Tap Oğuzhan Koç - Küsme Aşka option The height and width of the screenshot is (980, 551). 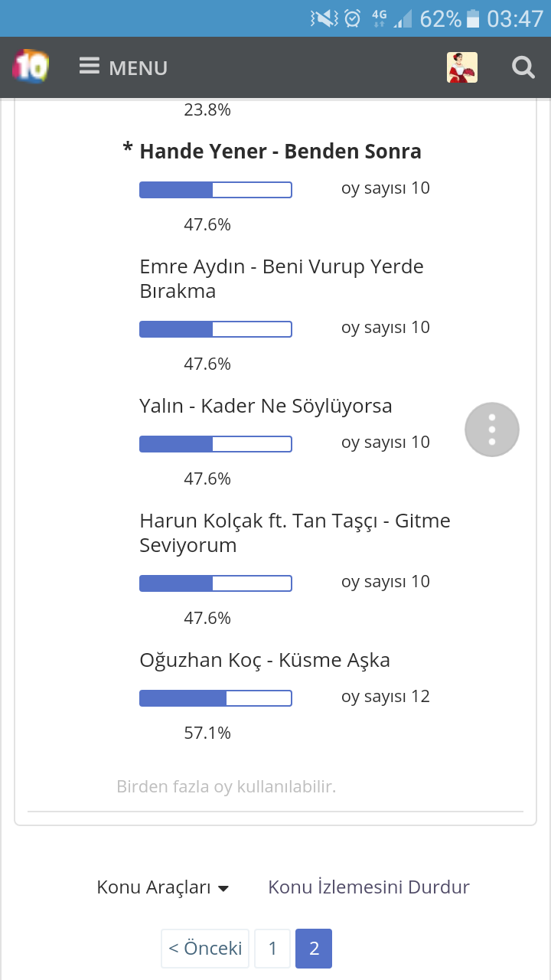tap(265, 660)
